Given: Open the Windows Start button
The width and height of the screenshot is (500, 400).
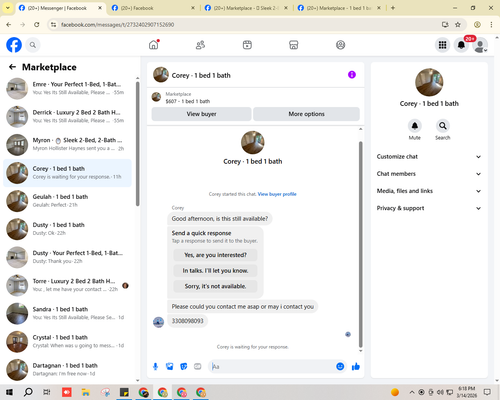Looking at the screenshot, I should tap(9, 392).
